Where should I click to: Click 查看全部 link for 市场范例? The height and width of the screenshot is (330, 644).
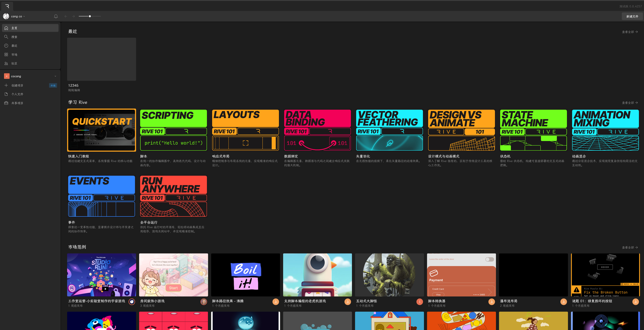coord(630,248)
